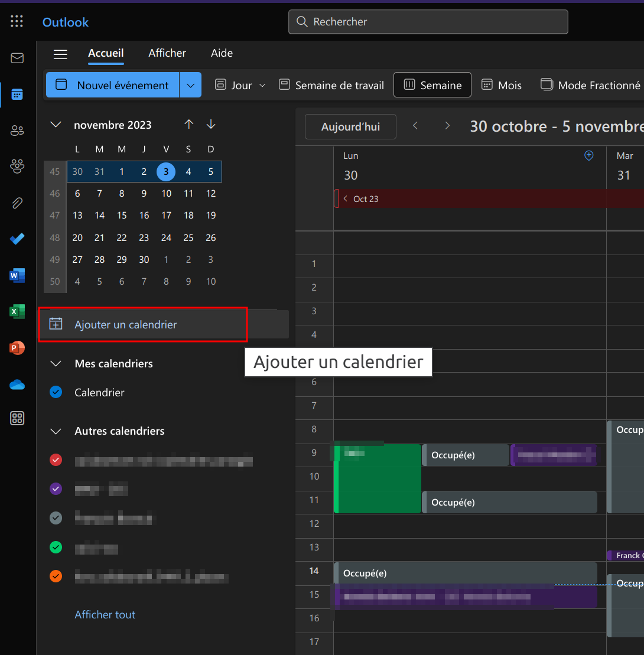Toggle the red calendar checkbox

pyautogui.click(x=56, y=460)
